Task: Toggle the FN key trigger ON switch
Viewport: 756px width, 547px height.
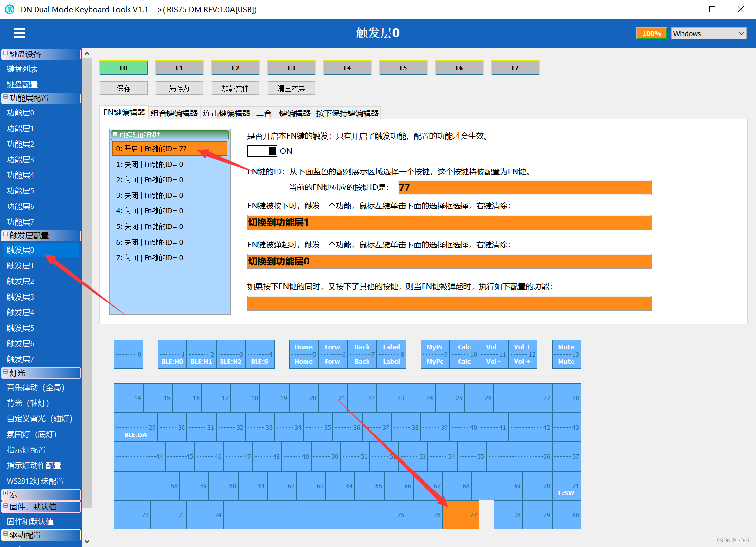Action: pos(262,151)
